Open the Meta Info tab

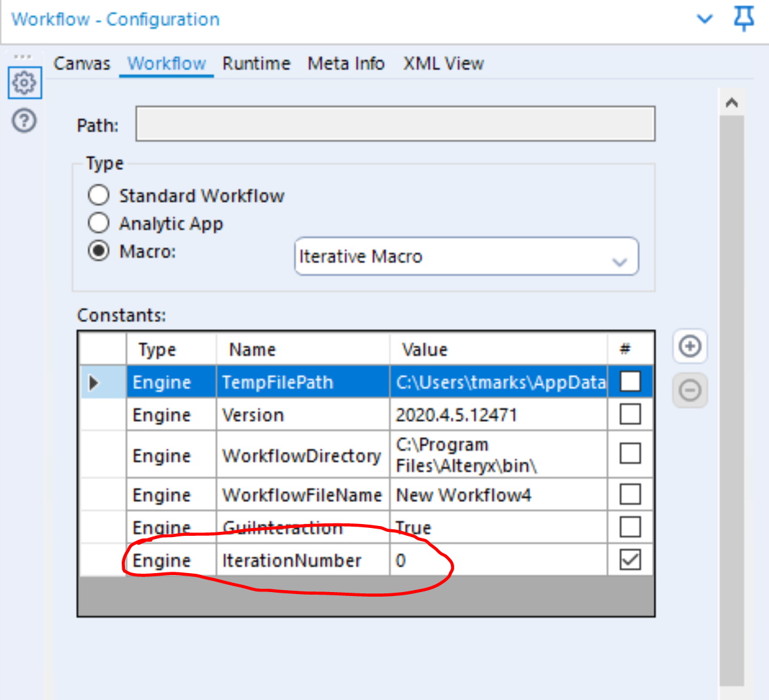346,63
